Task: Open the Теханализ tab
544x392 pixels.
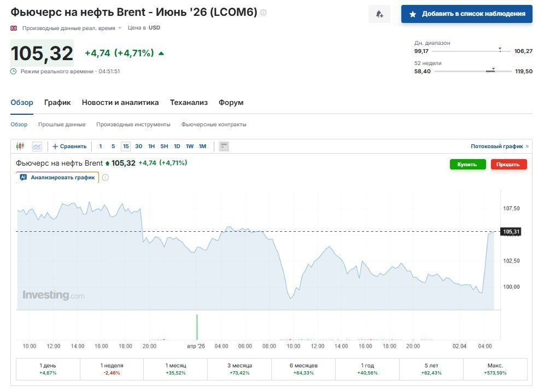Action: point(189,103)
